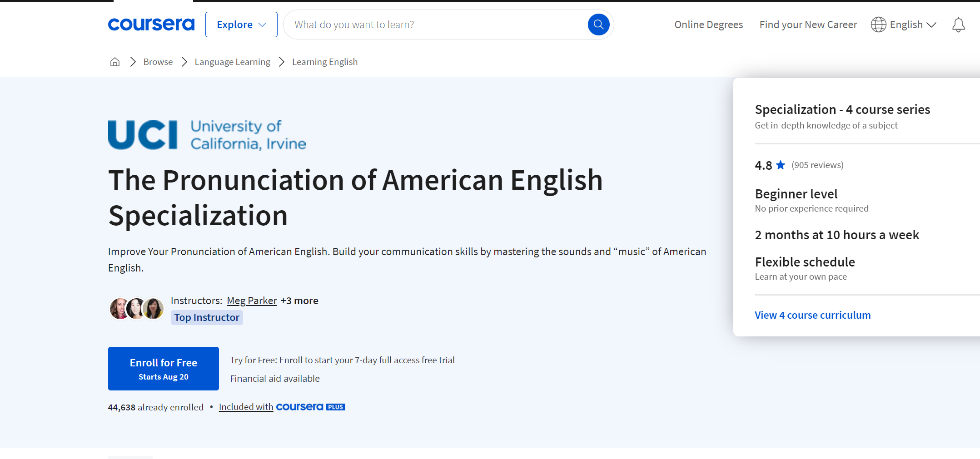
Task: Click the blue search magnifier button
Action: click(x=598, y=25)
